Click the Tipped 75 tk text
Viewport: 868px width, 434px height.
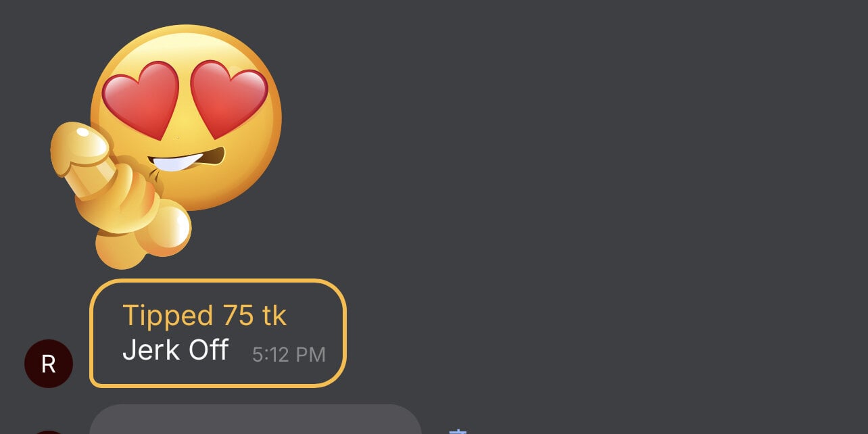pos(204,316)
